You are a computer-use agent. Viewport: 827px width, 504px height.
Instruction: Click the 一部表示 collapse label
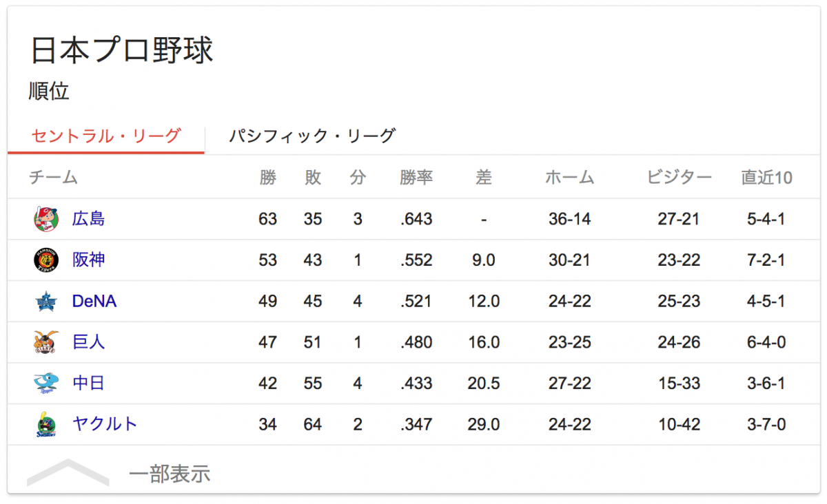170,474
